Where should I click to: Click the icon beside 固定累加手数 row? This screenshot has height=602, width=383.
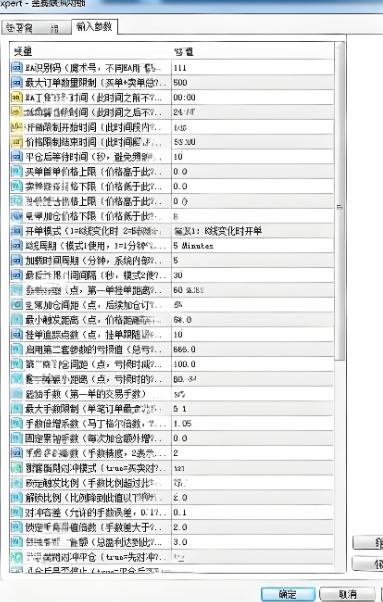17,438
